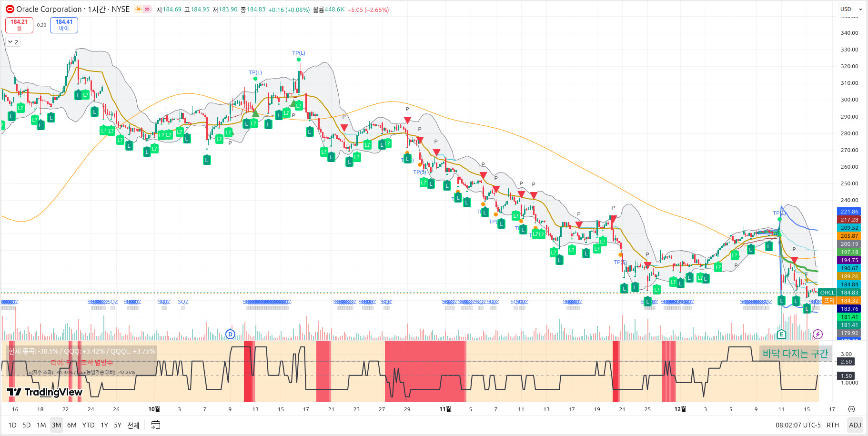Click the 12월 month label on time axis
Screen dimensions: 868x436
click(x=680, y=409)
